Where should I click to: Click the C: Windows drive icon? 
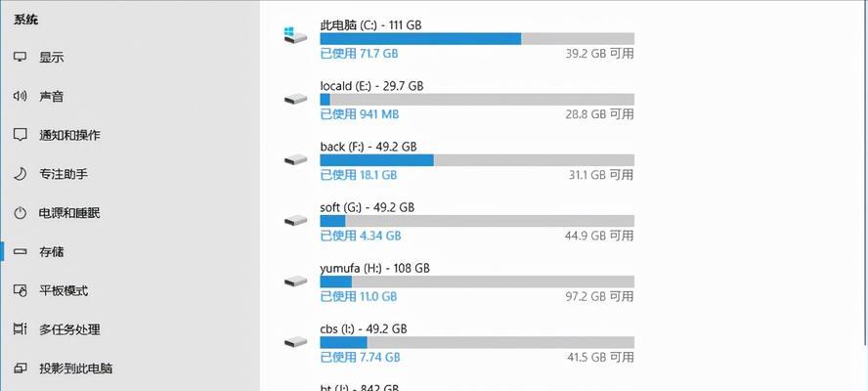tap(295, 35)
